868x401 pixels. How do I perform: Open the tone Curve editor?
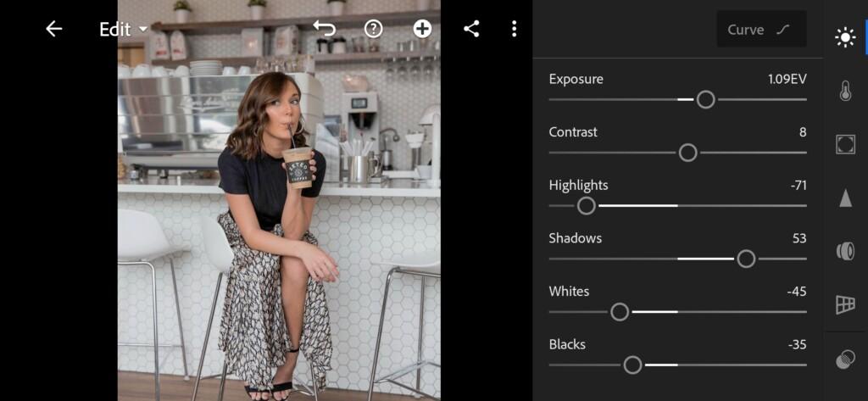(x=761, y=30)
